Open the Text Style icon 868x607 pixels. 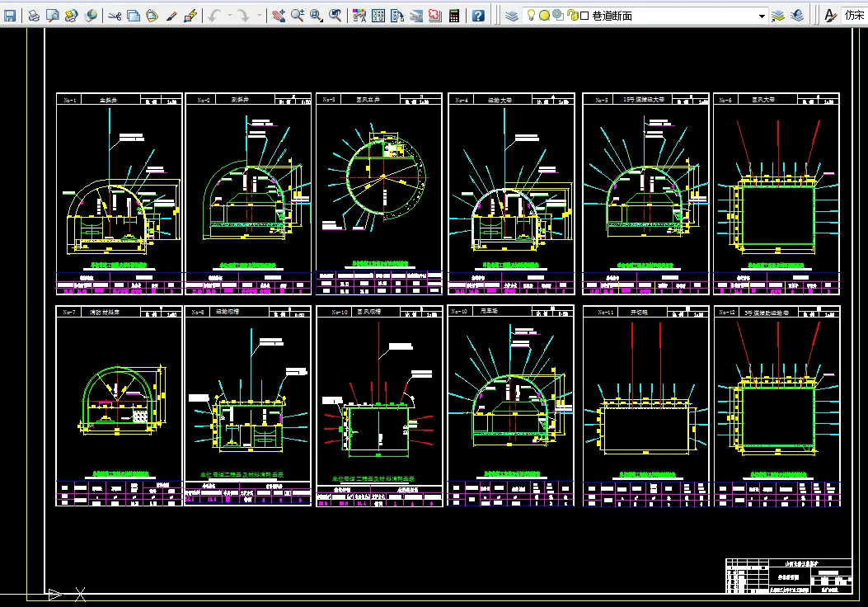coord(830,16)
